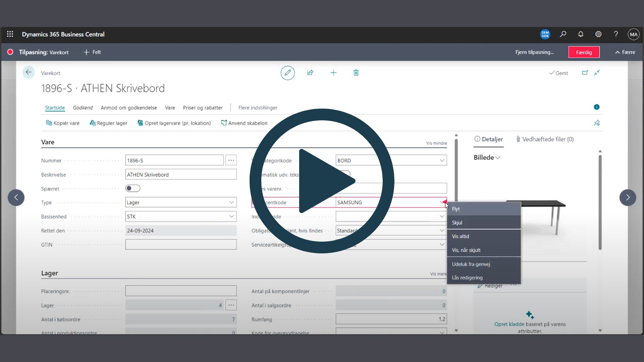Open the settings gear
The image size is (644, 362).
click(598, 34)
